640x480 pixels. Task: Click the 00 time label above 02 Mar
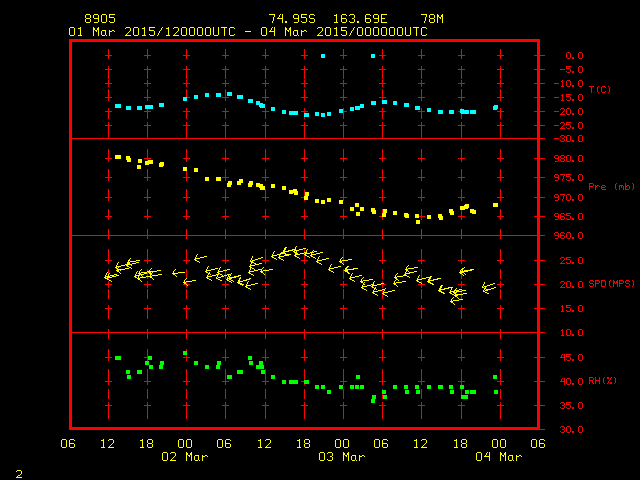185,444
